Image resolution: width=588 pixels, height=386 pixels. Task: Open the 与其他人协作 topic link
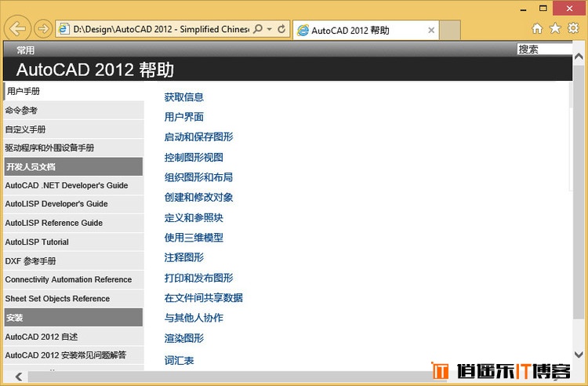194,318
